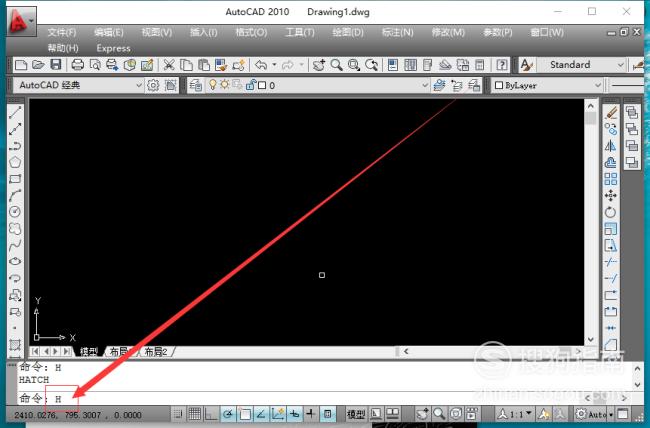650x428 pixels.
Task: Switch to the 布局2 layout tab
Action: (x=156, y=352)
